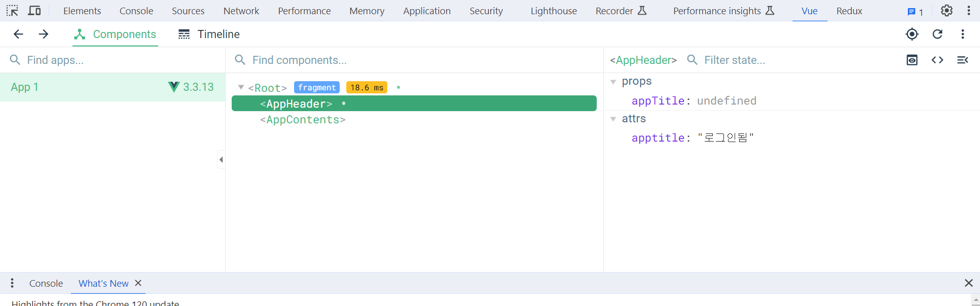The height and width of the screenshot is (306, 980).
Task: Collapse the apps sidebar with the arrow handle
Action: click(x=221, y=159)
